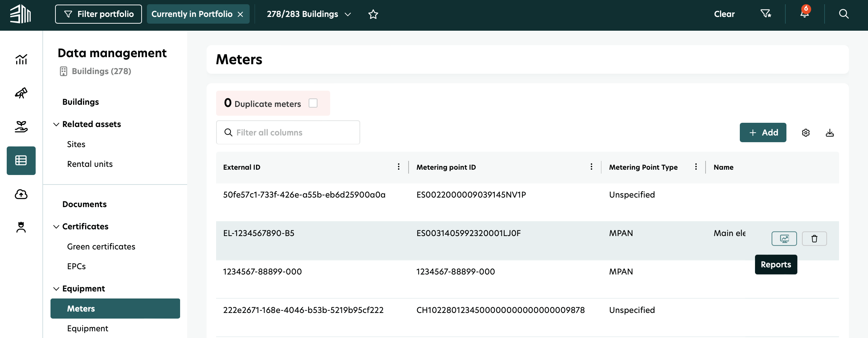Open the analytics chart sidebar icon
The width and height of the screenshot is (868, 338).
coord(21,59)
